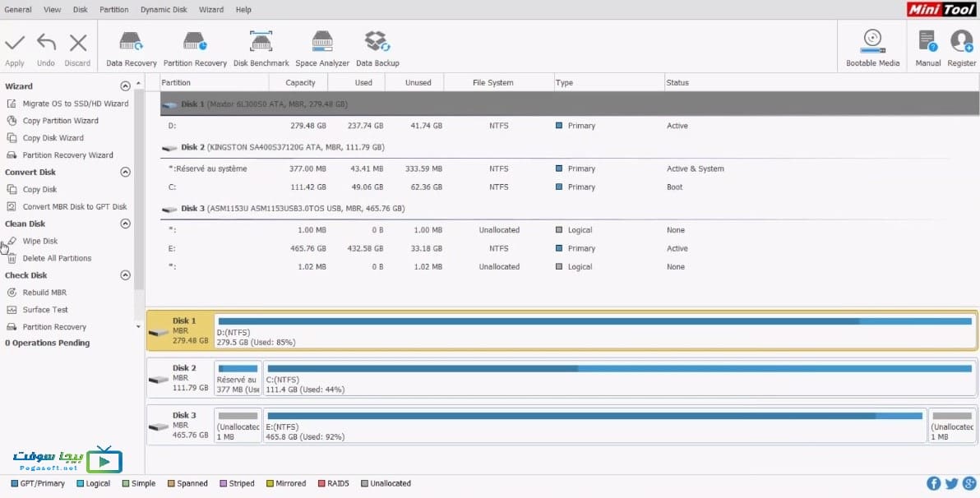Collapse the Clean Disk section
This screenshot has width=980, height=498.
click(125, 224)
